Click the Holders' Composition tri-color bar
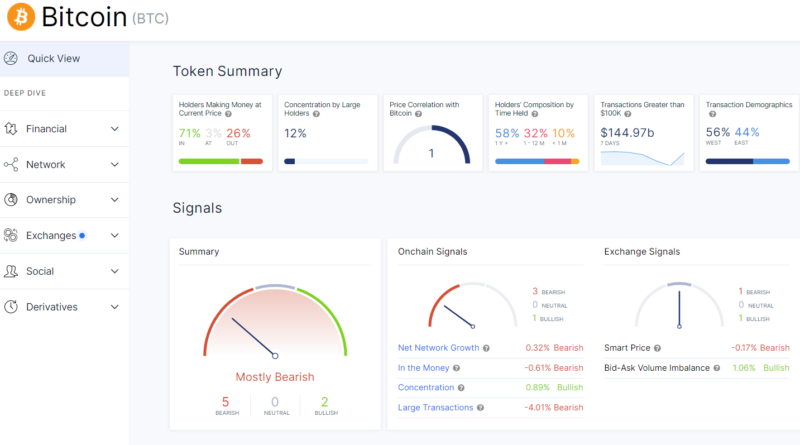Viewport: 800px width, 445px height. [537, 161]
